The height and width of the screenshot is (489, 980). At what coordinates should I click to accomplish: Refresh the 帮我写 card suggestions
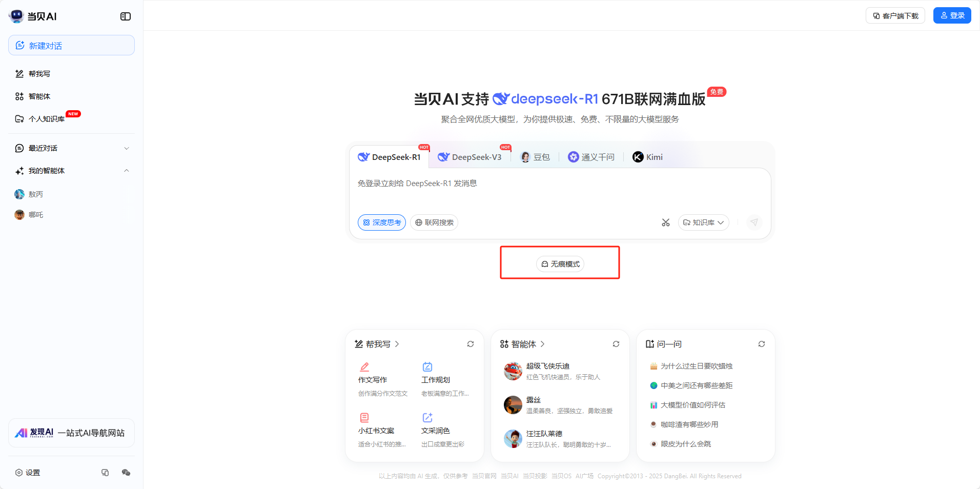tap(470, 344)
